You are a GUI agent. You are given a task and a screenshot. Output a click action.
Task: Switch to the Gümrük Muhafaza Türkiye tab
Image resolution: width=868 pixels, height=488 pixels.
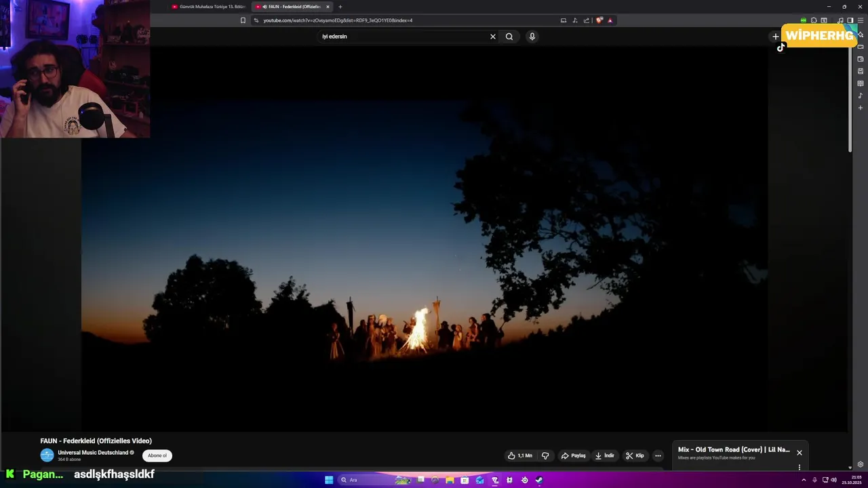pos(209,7)
